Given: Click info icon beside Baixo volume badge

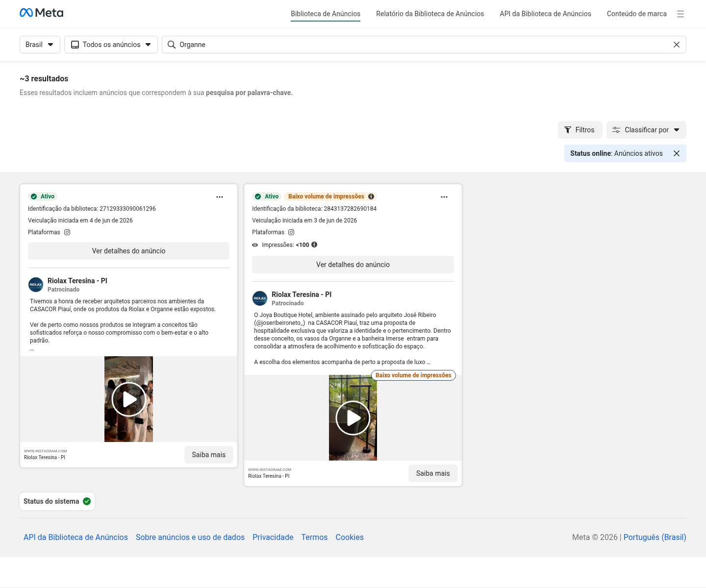Looking at the screenshot, I should point(371,196).
